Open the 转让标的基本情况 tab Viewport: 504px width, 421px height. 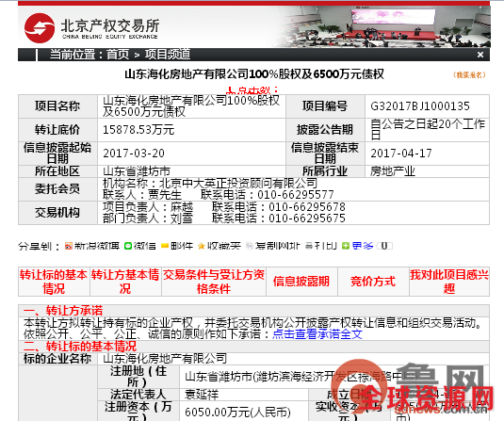[54, 282]
